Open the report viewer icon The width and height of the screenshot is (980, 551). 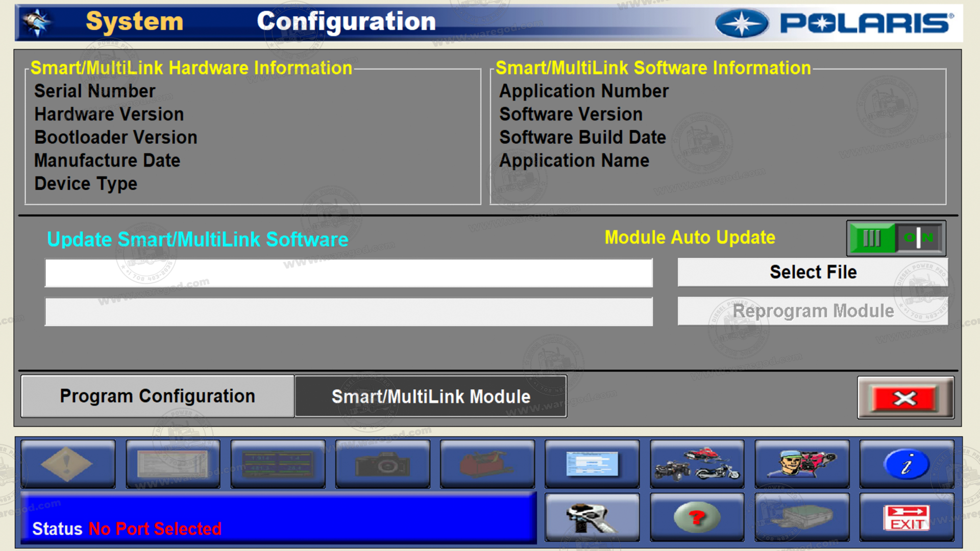pyautogui.click(x=173, y=464)
